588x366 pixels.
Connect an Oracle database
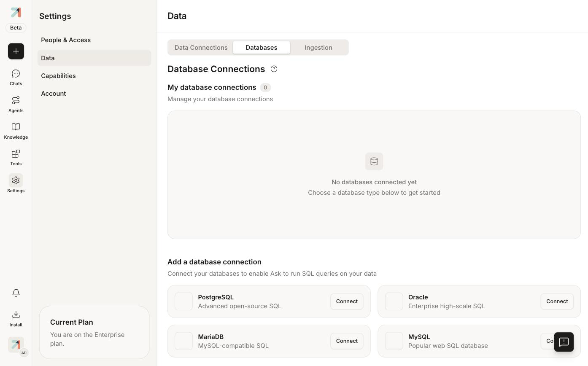[x=557, y=301]
